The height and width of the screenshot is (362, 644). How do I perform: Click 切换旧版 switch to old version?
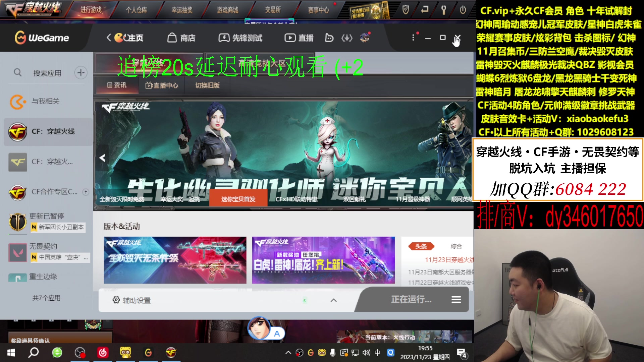tap(207, 85)
